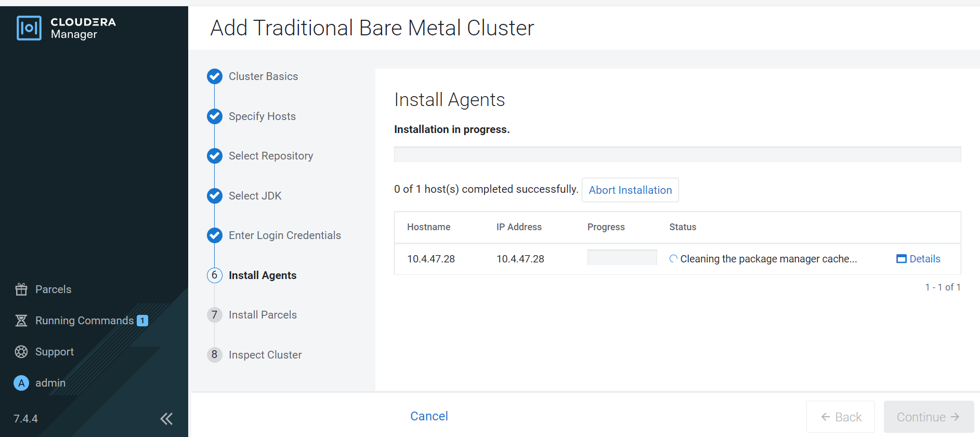
Task: Open the admin user avatar
Action: coord(21,383)
